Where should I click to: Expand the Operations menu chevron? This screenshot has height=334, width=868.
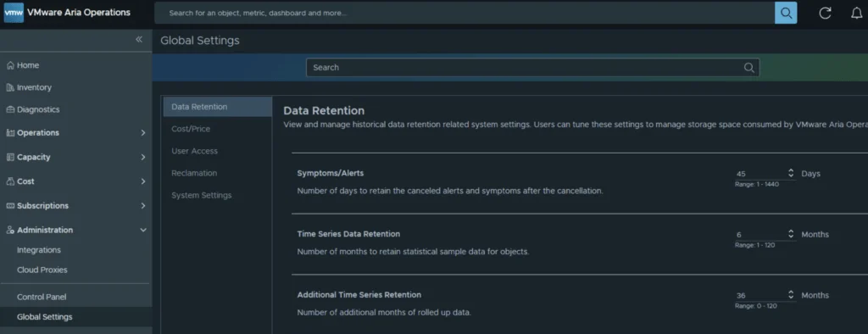click(x=142, y=133)
